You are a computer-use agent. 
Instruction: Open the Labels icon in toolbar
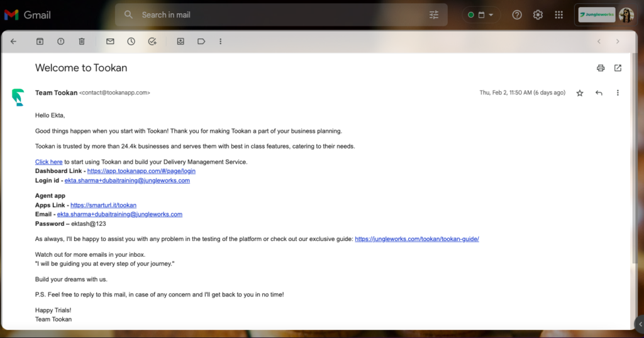click(201, 42)
